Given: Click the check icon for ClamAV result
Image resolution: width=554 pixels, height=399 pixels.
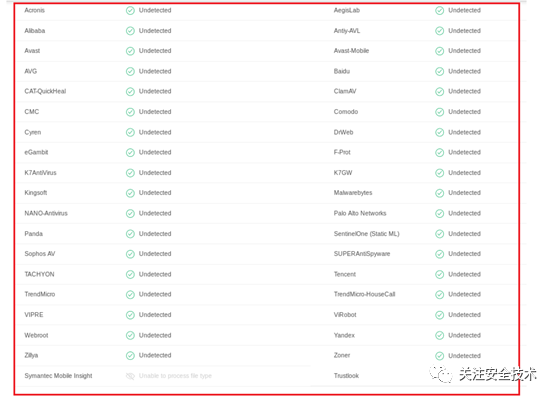Looking at the screenshot, I should click(x=440, y=92).
